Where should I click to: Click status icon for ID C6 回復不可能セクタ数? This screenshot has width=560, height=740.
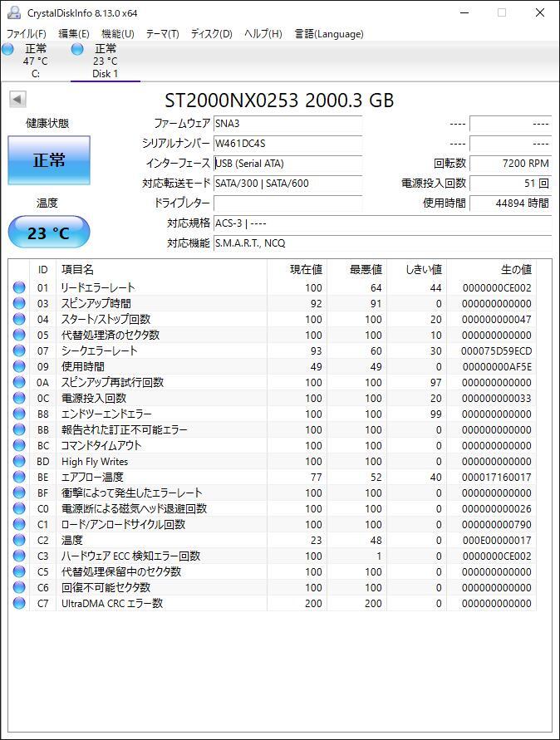pyautogui.click(x=19, y=587)
